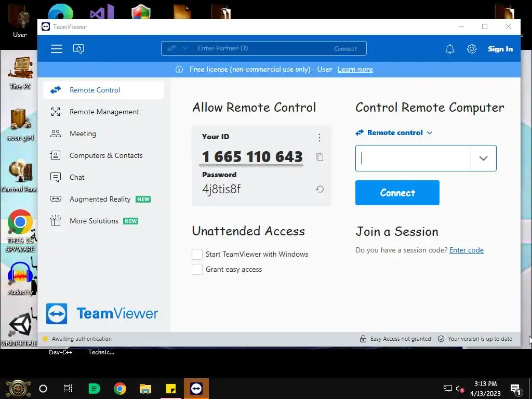The height and width of the screenshot is (399, 532).
Task: Click the taskbar clock 3:13 PM
Action: [486, 384]
